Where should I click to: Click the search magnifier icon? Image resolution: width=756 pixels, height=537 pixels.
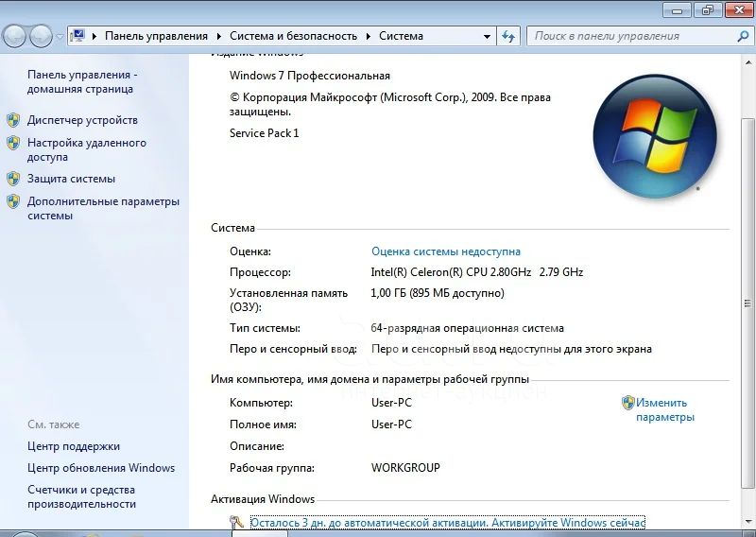[x=743, y=36]
